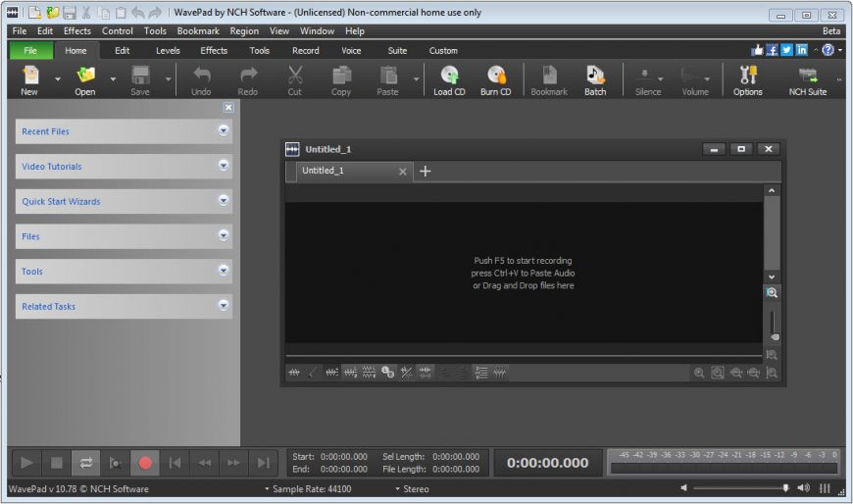Viewport: 853px width, 504px height.
Task: Click the Burn CD icon
Action: [x=496, y=79]
